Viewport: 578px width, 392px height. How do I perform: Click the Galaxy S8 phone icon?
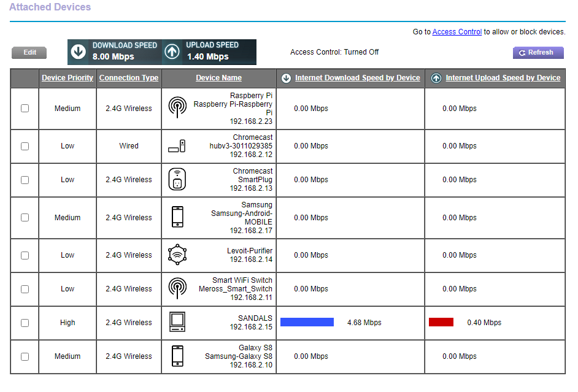coord(177,356)
